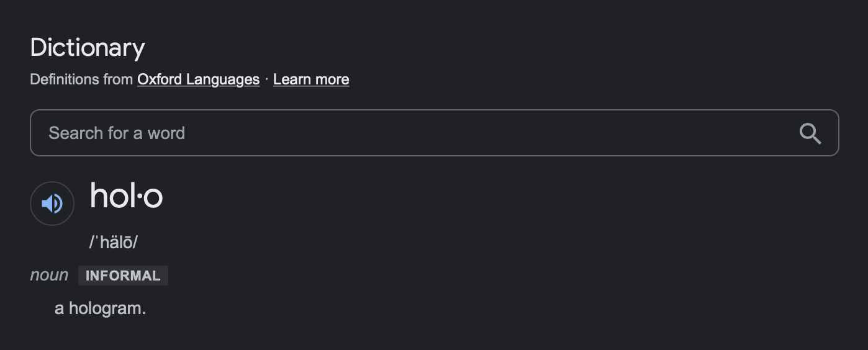This screenshot has height=350, width=868.
Task: Click the INFORMAL usage badge
Action: click(x=123, y=276)
